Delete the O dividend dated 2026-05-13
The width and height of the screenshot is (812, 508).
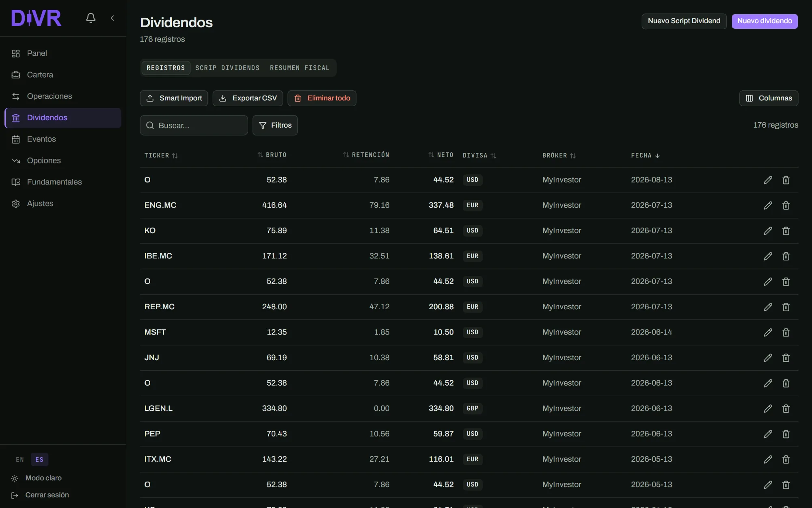click(x=786, y=485)
